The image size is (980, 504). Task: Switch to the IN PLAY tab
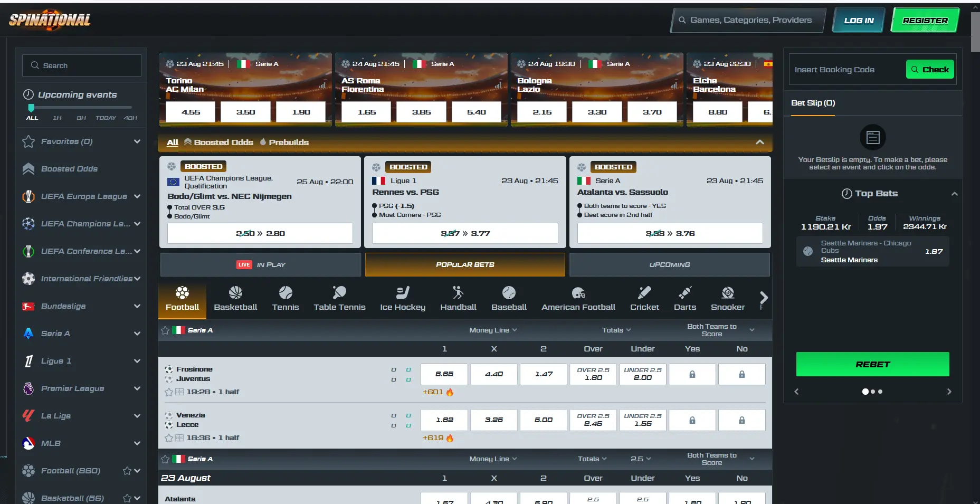pos(261,265)
